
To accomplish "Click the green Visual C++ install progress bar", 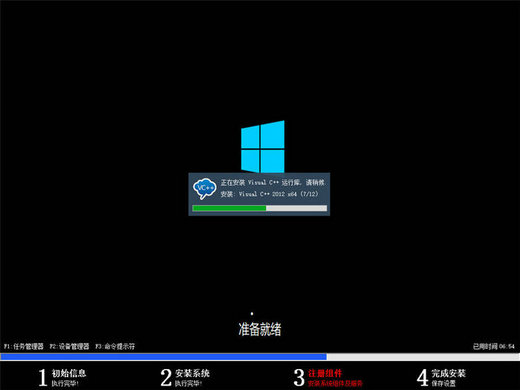I will click(x=260, y=208).
